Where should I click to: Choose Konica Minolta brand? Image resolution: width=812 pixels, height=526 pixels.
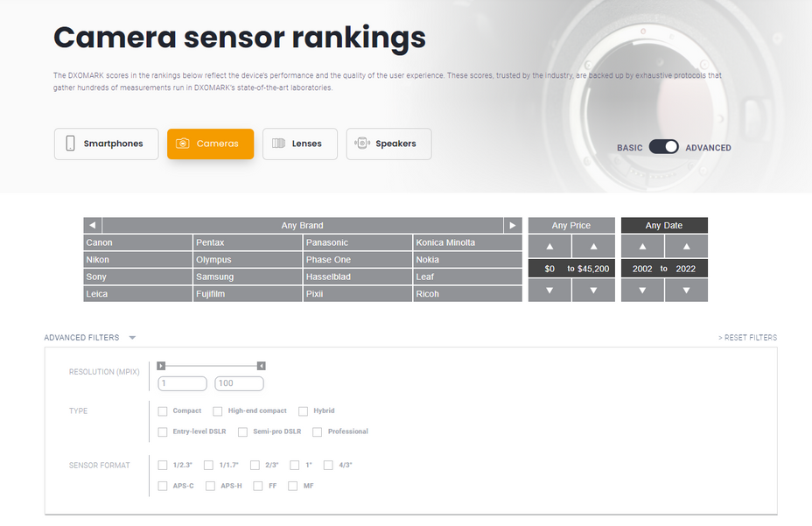[467, 242]
